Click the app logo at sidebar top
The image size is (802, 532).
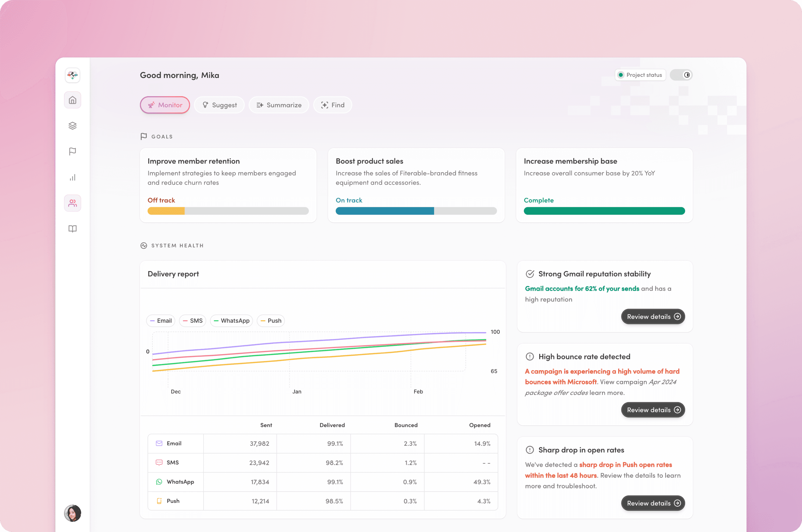pos(72,75)
